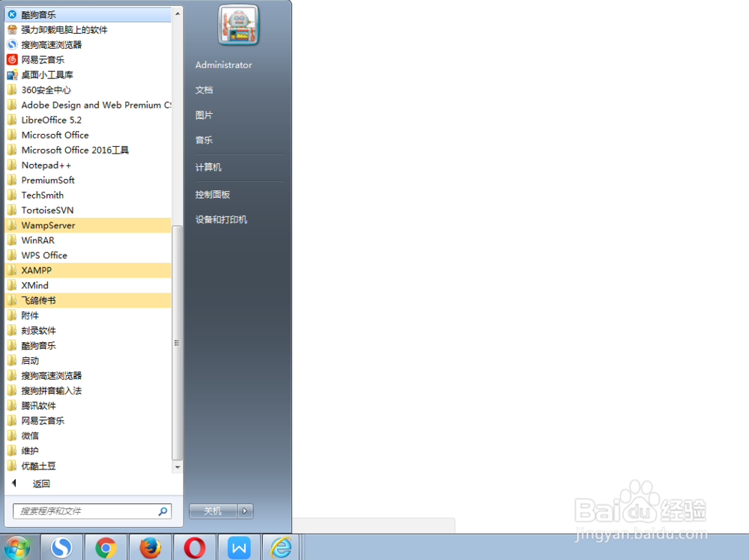Open 计算机 from the right pane
Screen dimensions: 749x560
coord(208,168)
